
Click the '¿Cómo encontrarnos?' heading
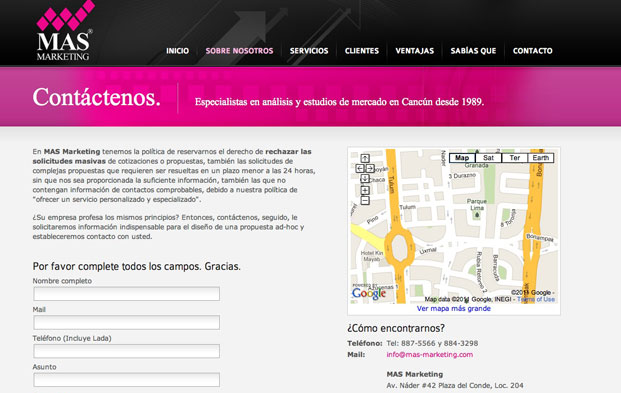(x=396, y=328)
